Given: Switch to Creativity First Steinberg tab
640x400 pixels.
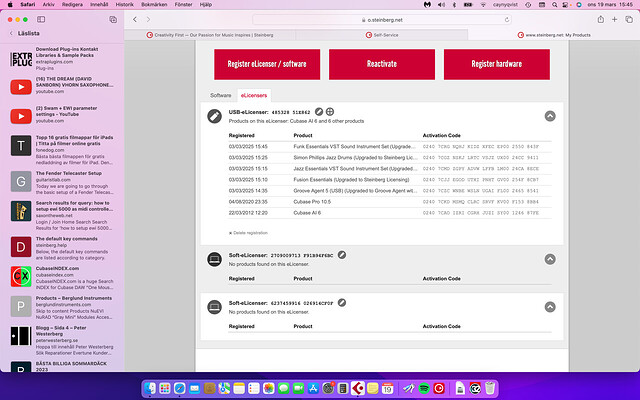Looking at the screenshot, I should 210,35.
